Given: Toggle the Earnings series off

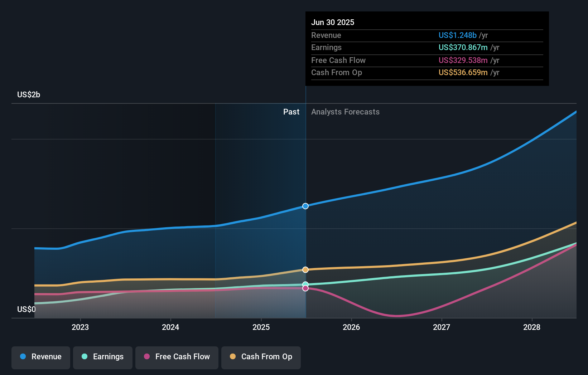Looking at the screenshot, I should point(103,357).
